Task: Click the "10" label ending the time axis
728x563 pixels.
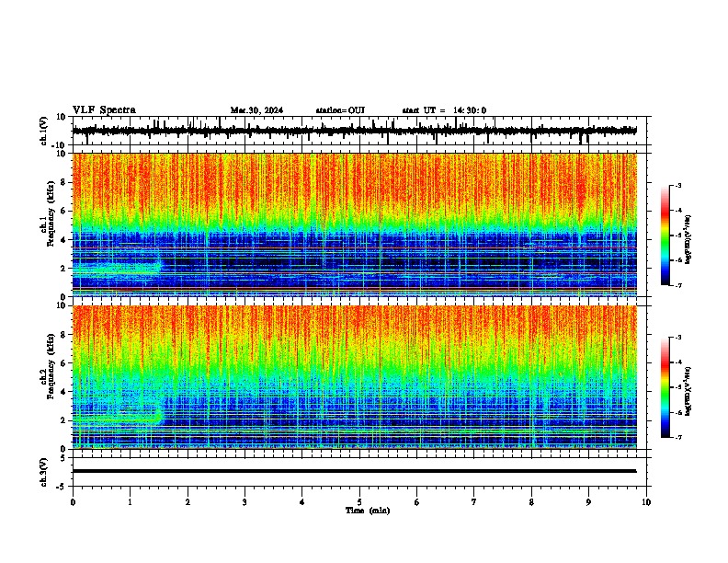Action: click(646, 502)
